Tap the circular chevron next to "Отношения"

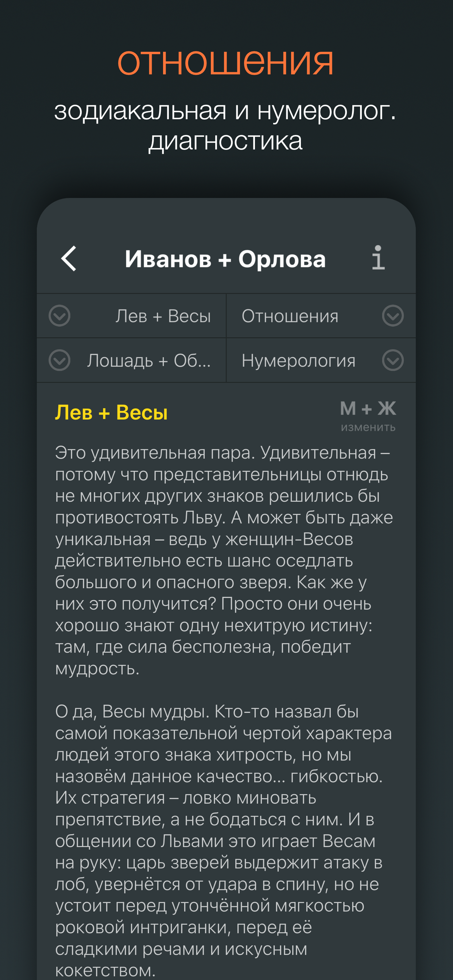[x=393, y=316]
